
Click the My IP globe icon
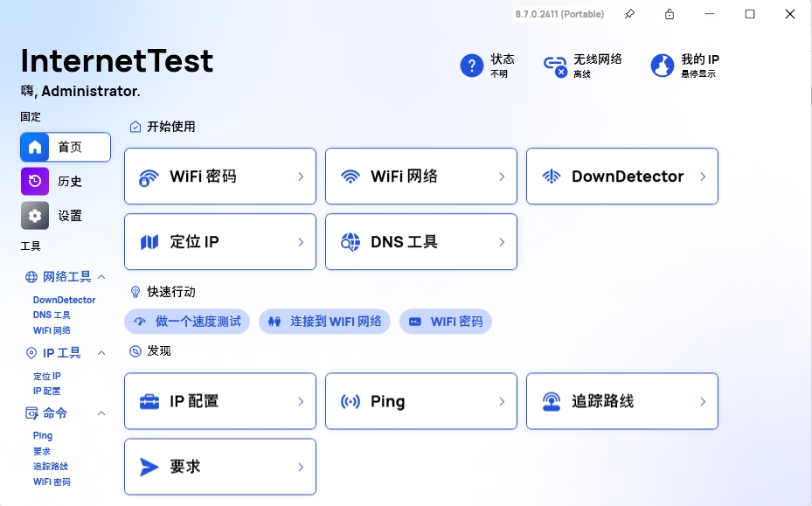pyautogui.click(x=663, y=66)
